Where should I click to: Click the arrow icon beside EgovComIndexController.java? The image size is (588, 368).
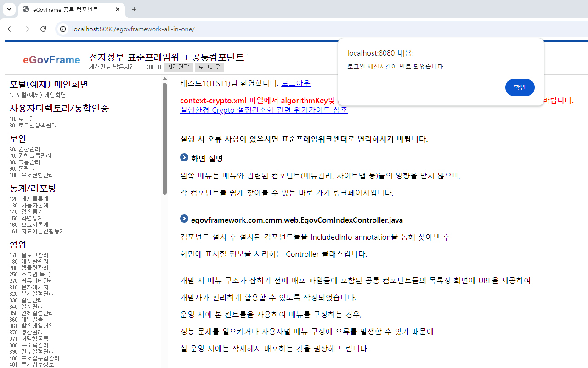coord(184,219)
